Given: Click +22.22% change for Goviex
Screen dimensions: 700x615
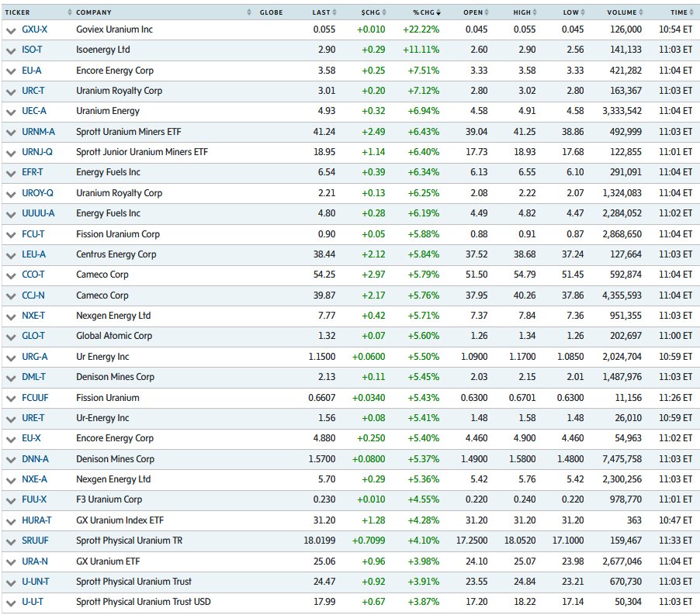Looking at the screenshot, I should pyautogui.click(x=421, y=29).
